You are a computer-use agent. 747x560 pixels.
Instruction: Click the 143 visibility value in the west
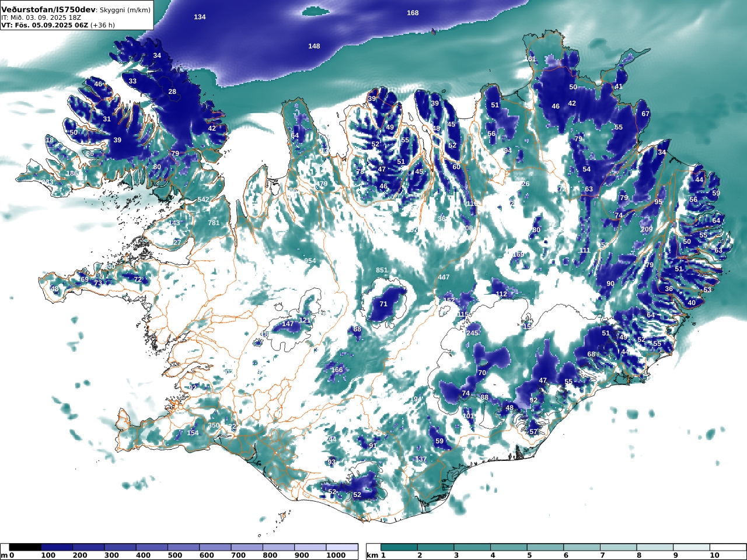tap(174, 223)
